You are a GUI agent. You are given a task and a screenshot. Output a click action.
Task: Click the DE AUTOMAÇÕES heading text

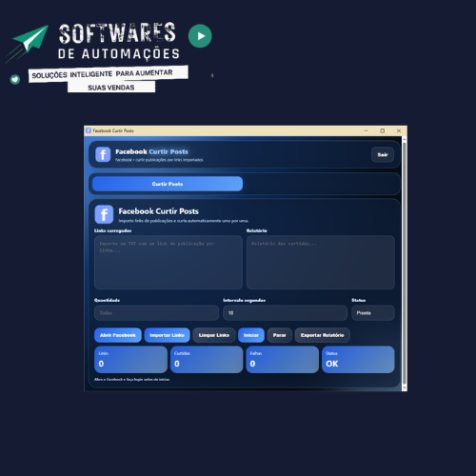pos(119,53)
